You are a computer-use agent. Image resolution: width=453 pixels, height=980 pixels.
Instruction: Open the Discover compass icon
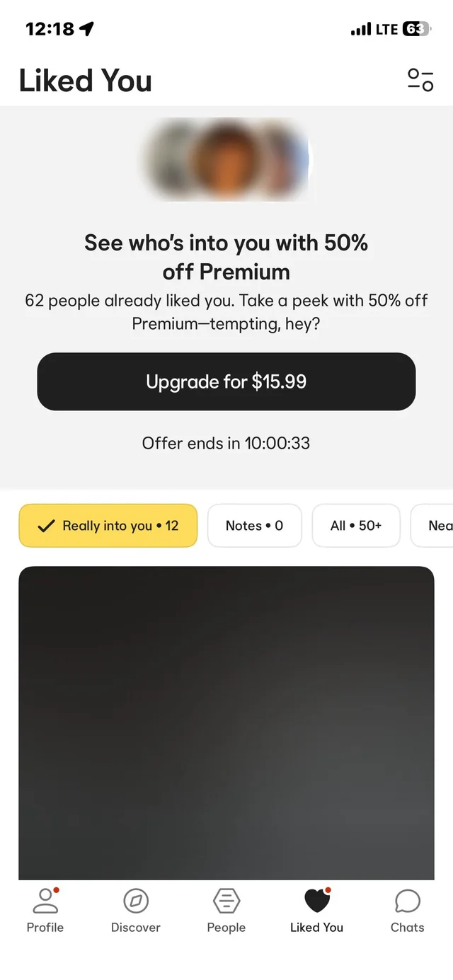click(x=136, y=901)
